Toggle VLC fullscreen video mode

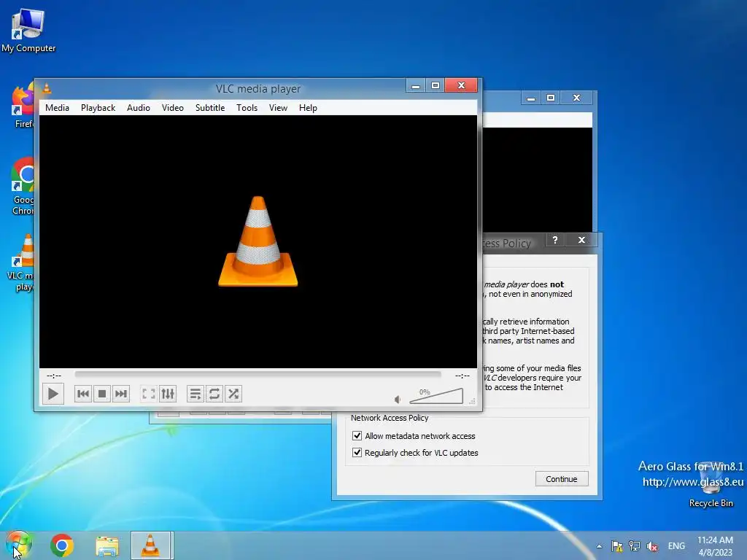point(149,394)
